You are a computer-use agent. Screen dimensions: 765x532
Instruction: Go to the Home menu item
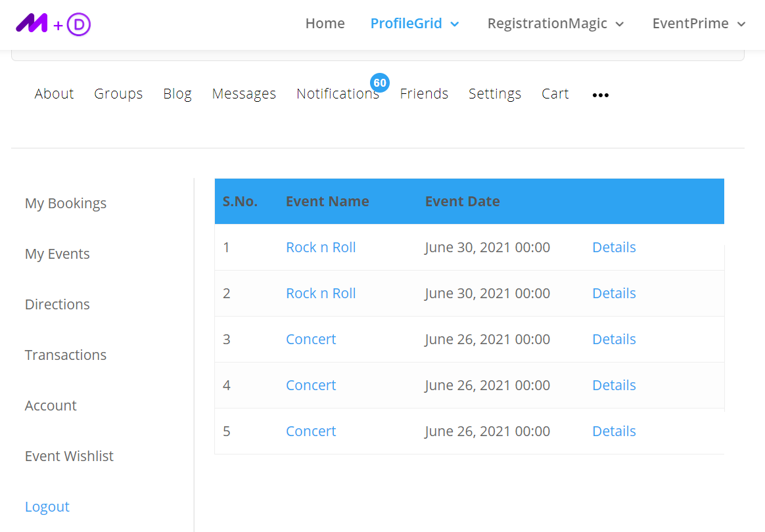coord(325,23)
